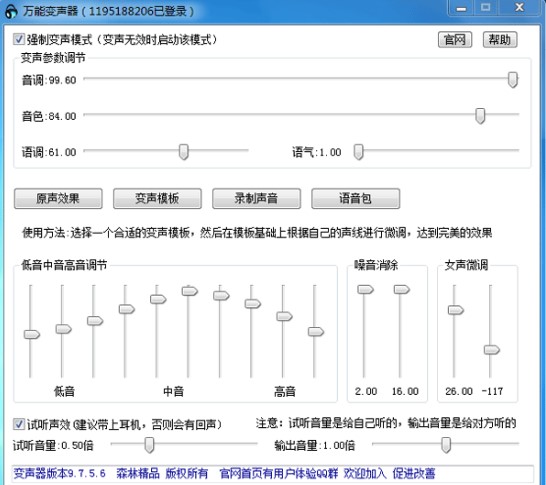Click the 噪音消除 slider thumb above 2.00

(x=365, y=289)
